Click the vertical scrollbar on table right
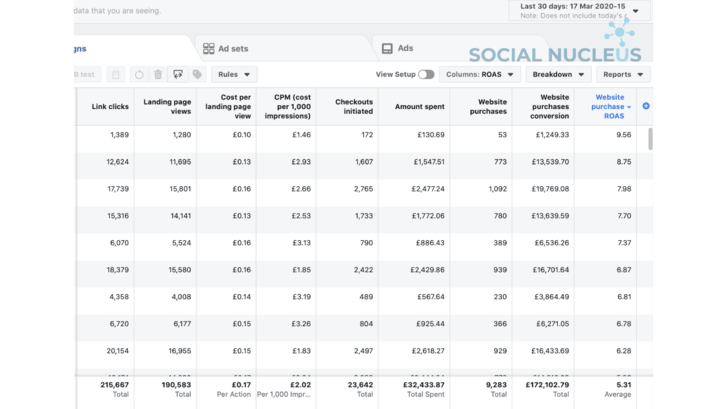Viewport: 727px width, 409px height. pos(651,139)
